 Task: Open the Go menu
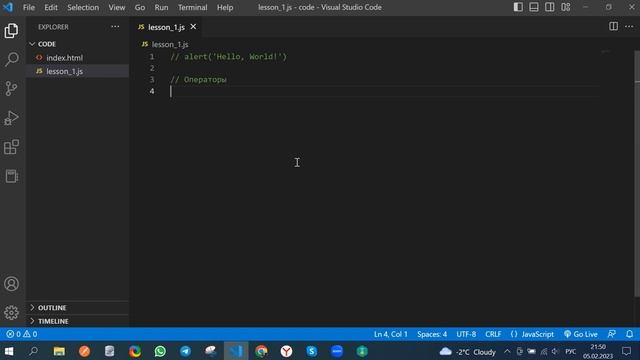(140, 7)
